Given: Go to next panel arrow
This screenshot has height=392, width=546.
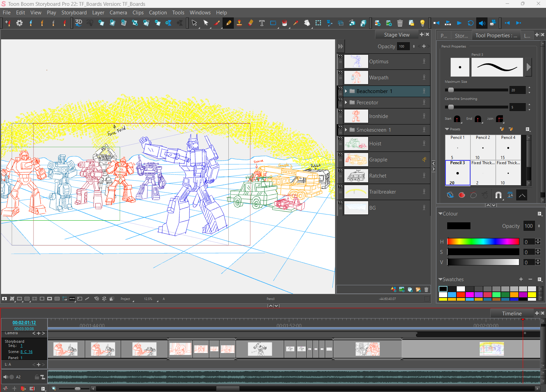Looking at the screenshot, I should click(519, 23).
